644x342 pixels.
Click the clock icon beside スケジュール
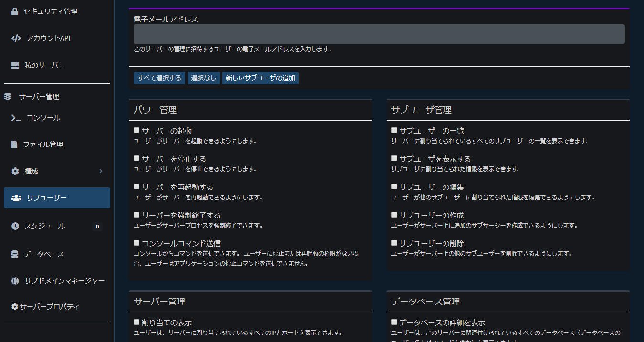[15, 226]
